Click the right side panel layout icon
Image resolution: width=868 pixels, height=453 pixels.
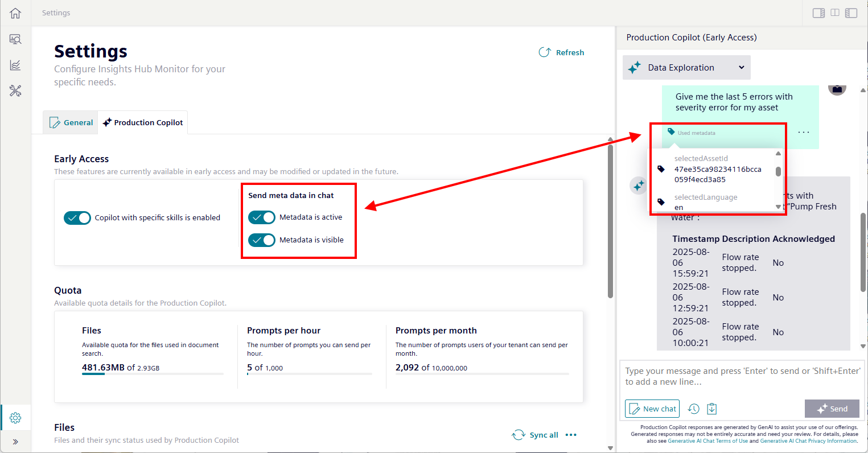818,13
